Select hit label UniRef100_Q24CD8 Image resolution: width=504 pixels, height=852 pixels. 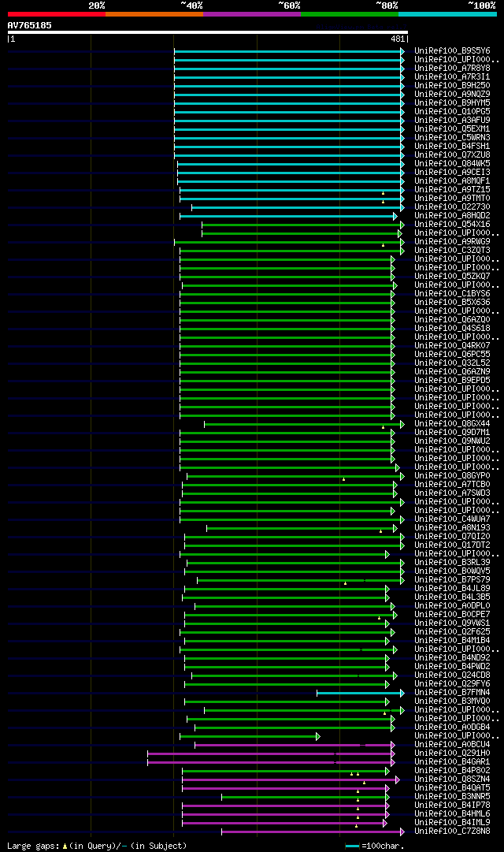click(x=452, y=676)
